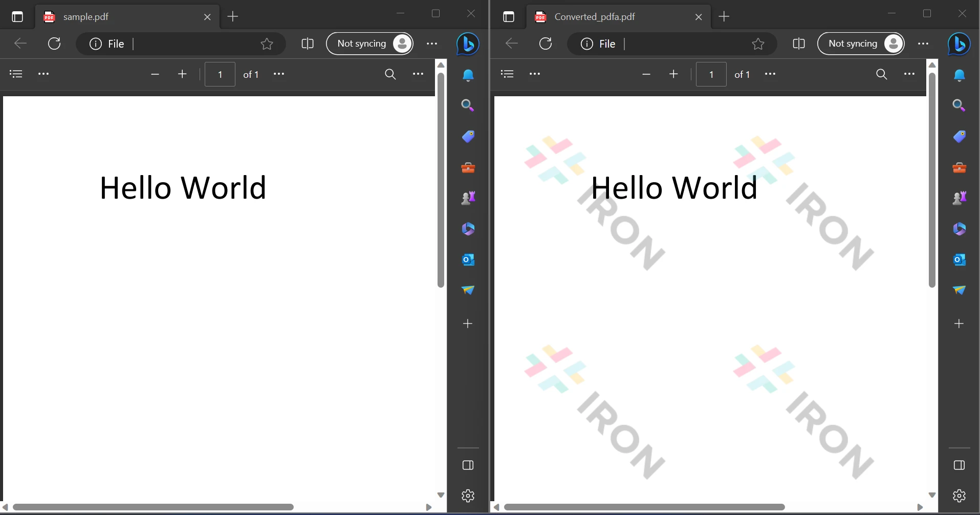
Task: Click File info icon in sample.pdf address bar
Action: pos(96,44)
